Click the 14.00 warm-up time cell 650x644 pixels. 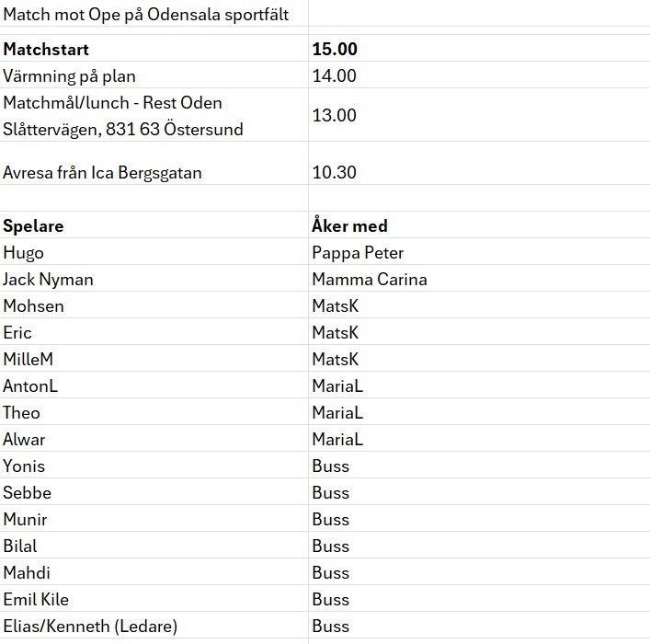(479, 75)
